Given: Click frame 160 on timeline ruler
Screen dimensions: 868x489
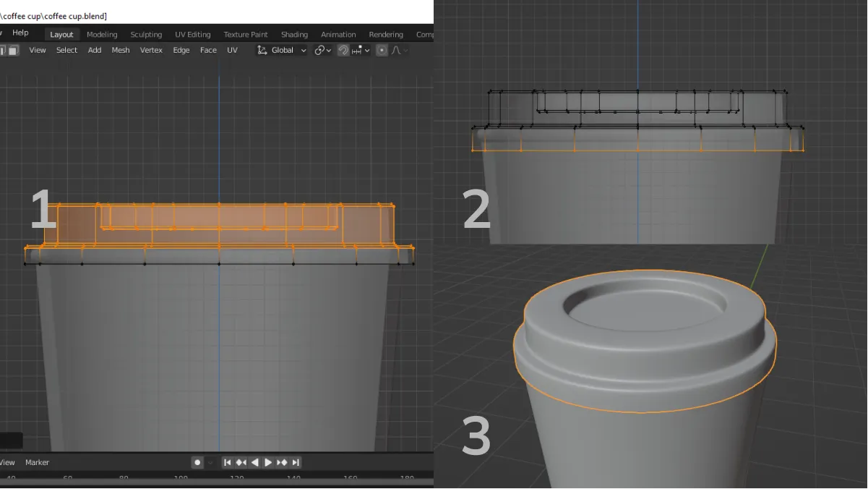Looking at the screenshot, I should coord(350,479).
